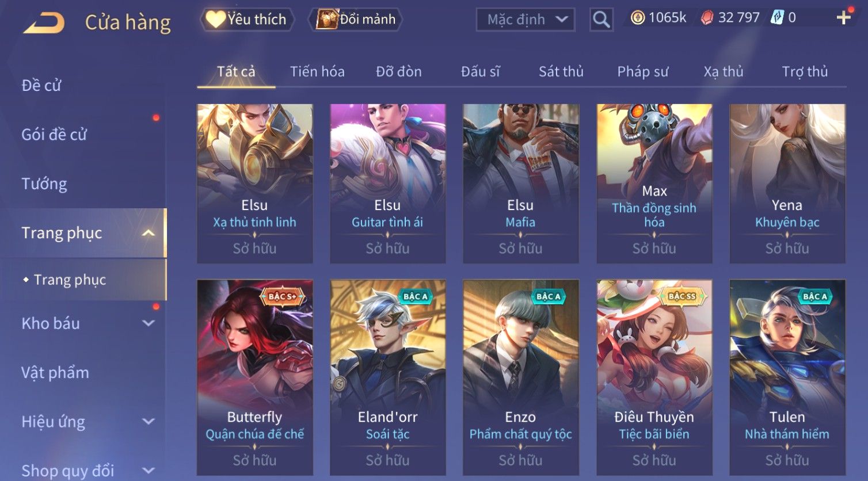
Task: Open Đổi mảnh fragment exchange chest
Action: [355, 20]
